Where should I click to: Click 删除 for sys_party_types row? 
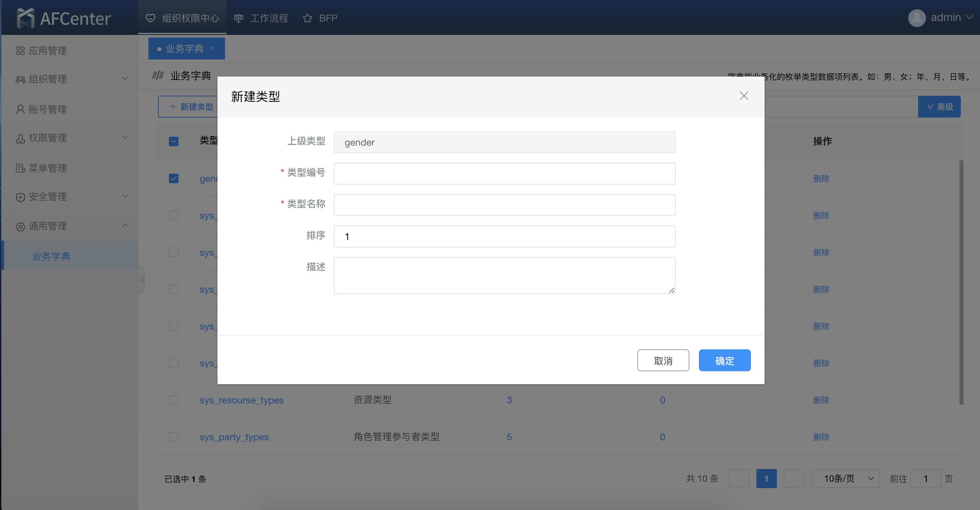click(x=821, y=437)
